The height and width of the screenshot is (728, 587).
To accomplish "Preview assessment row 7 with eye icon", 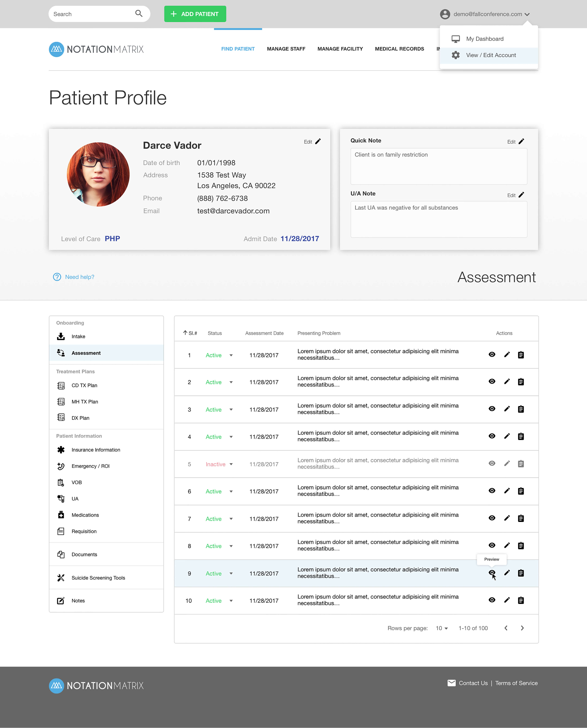I will tap(492, 518).
